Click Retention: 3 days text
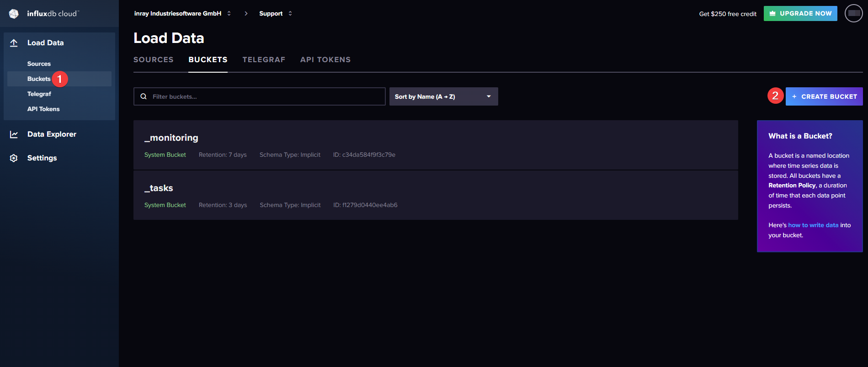 pos(223,205)
